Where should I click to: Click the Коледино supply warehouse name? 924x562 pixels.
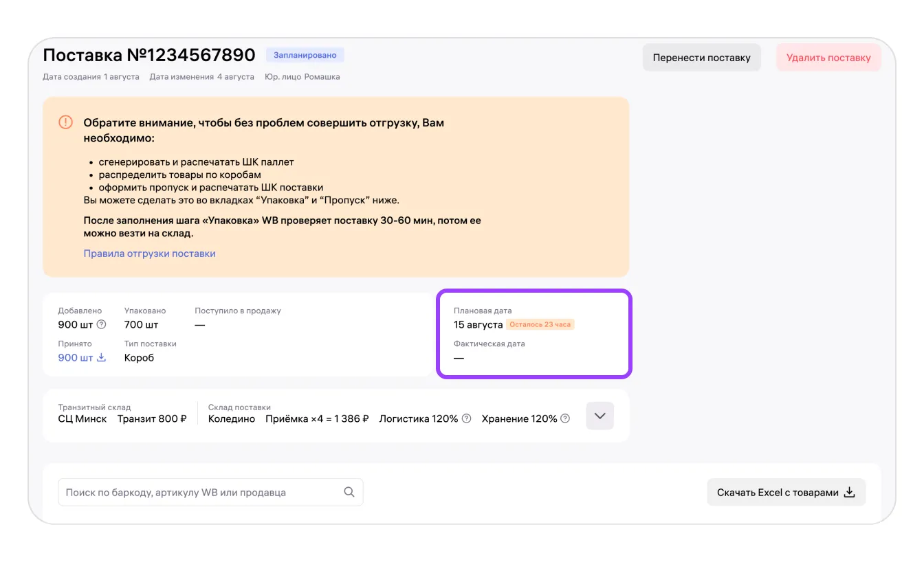[x=232, y=418]
